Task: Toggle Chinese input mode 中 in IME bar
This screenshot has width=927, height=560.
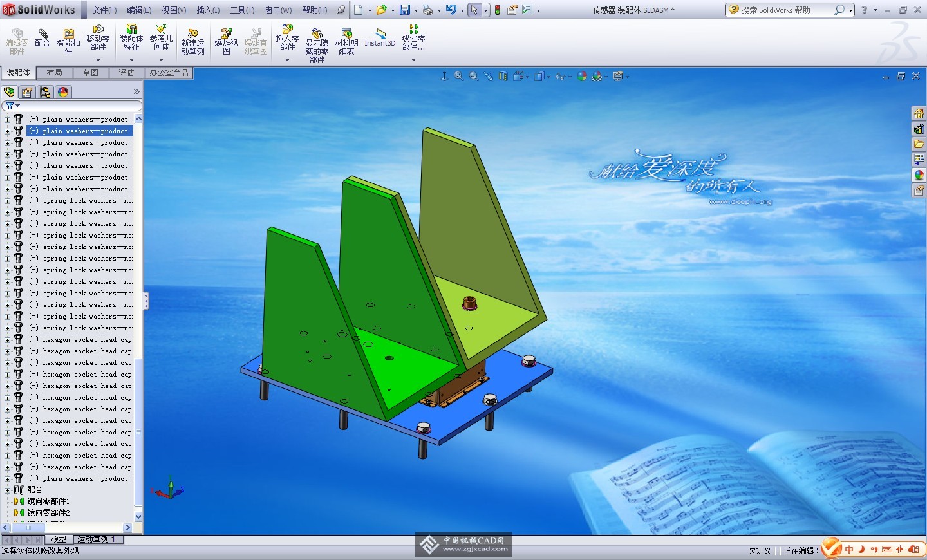Action: [x=849, y=549]
